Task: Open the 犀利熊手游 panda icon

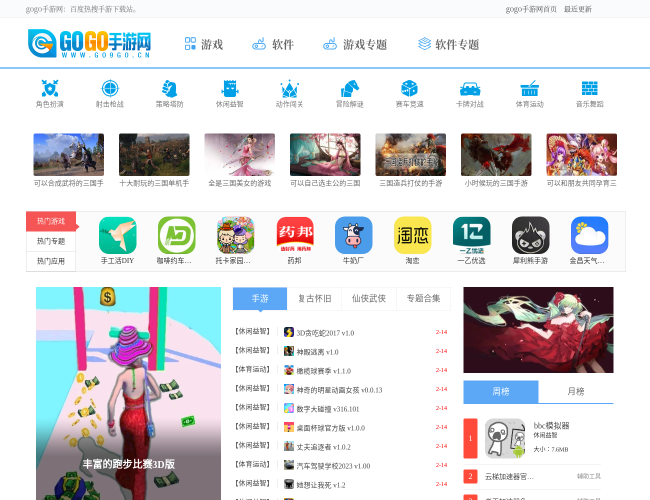Action: click(531, 235)
